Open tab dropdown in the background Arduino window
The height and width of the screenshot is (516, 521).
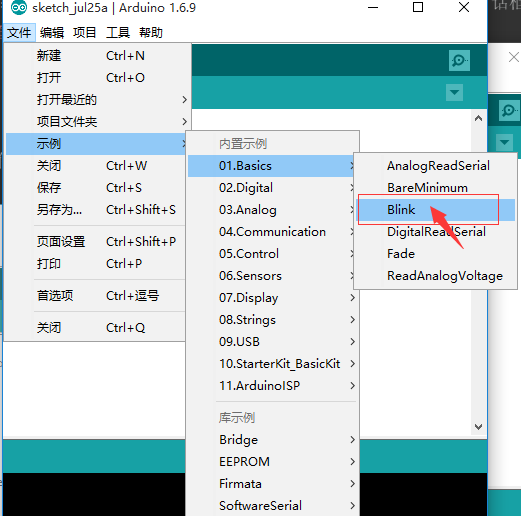click(504, 142)
